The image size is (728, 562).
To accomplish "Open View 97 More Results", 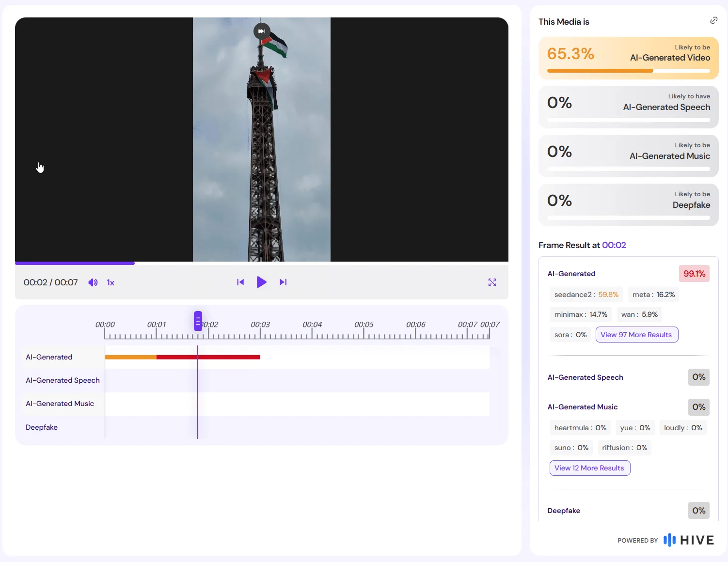I will pos(636,335).
